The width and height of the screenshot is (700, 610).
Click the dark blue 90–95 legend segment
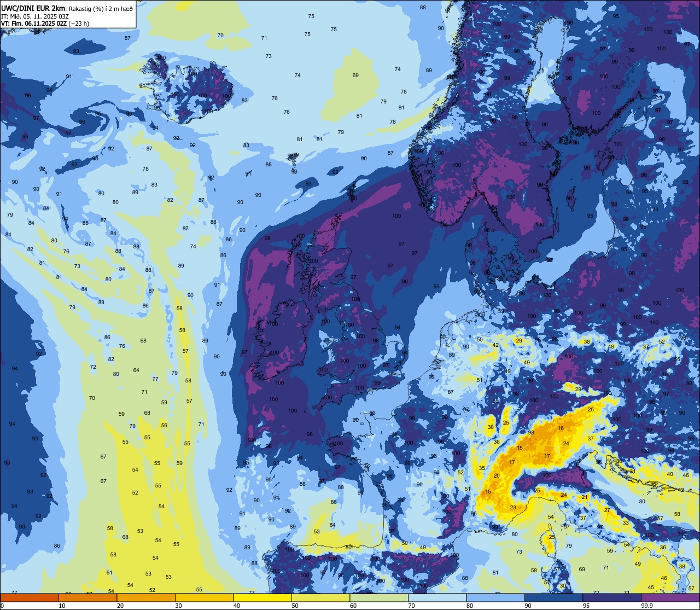coord(553,598)
